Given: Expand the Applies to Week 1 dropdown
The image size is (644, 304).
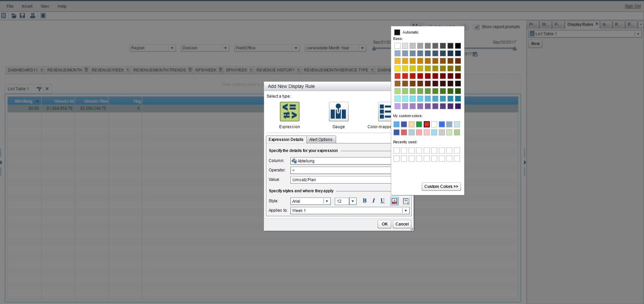Looking at the screenshot, I should tap(405, 211).
